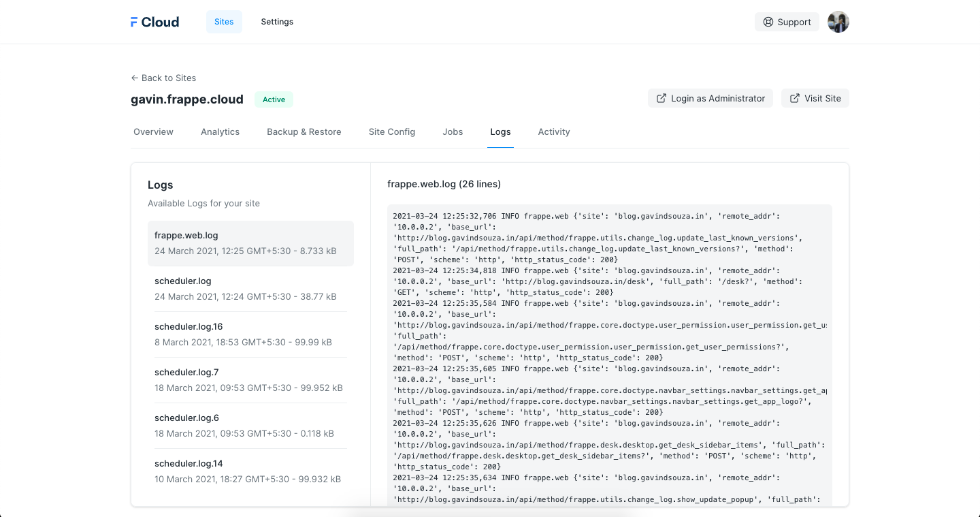This screenshot has height=517, width=980.
Task: Click external link icon on Login as Administrator
Action: [661, 98]
